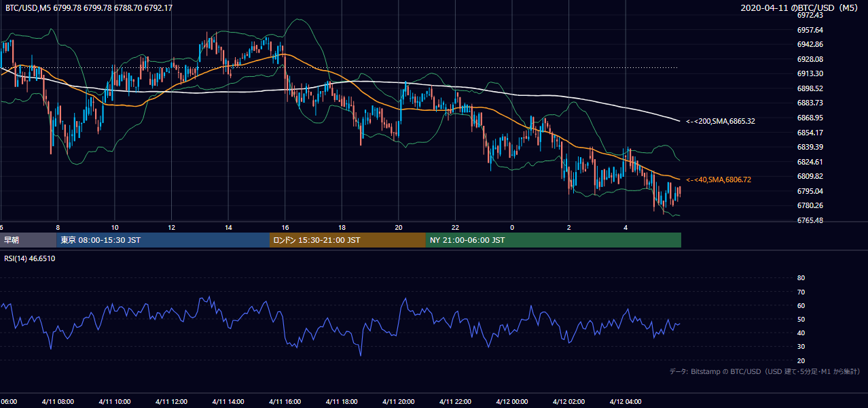Click the <-<200,SMA,6865.32 label
868x408 pixels.
(721, 121)
